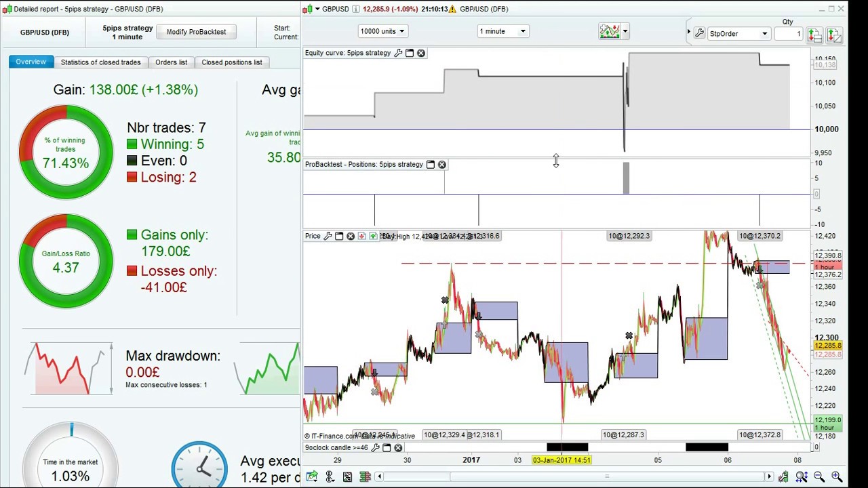Click the drawing objects icon in bottom toolbar
The image size is (868, 488).
[x=330, y=477]
